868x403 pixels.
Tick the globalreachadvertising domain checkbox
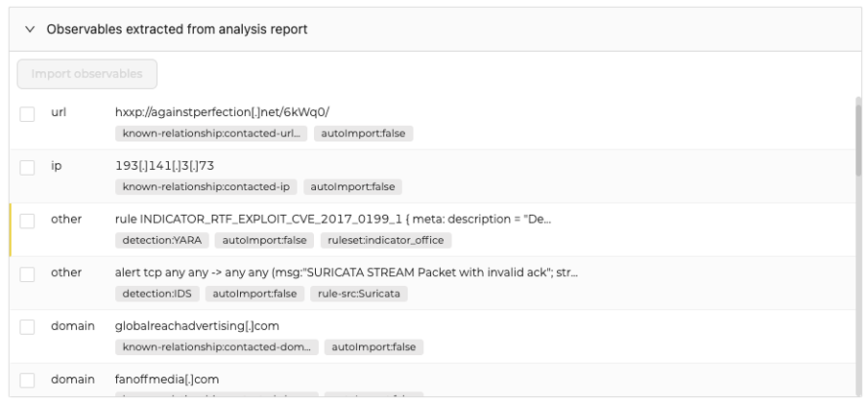(28, 328)
